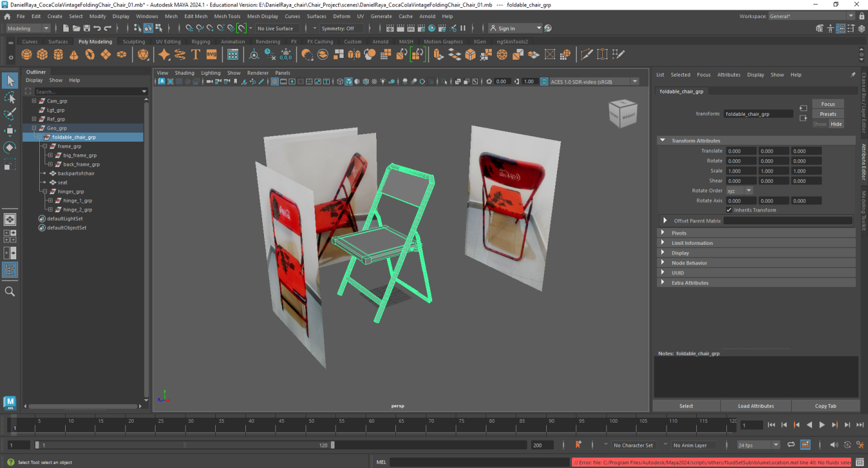Click the Focus button
This screenshot has width=868, height=468.
828,104
